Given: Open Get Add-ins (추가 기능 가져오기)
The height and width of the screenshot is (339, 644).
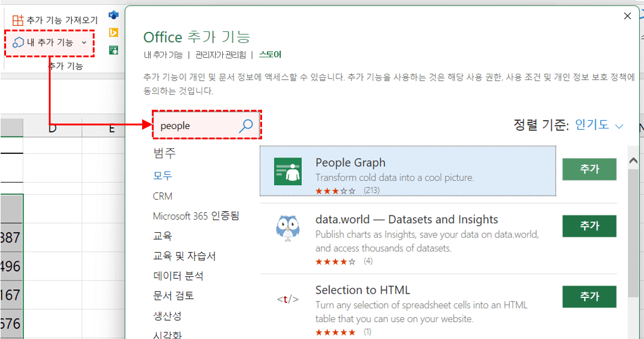Looking at the screenshot, I should point(55,20).
